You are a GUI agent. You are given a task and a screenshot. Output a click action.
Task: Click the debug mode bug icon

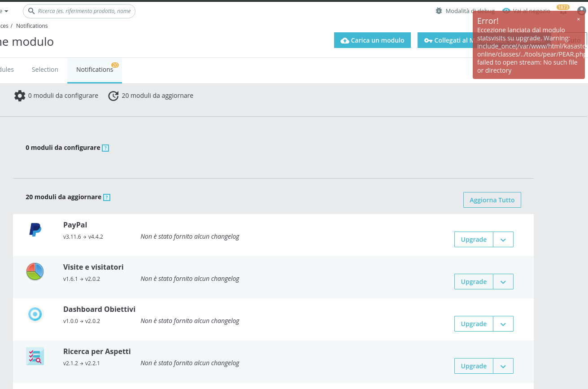click(439, 11)
